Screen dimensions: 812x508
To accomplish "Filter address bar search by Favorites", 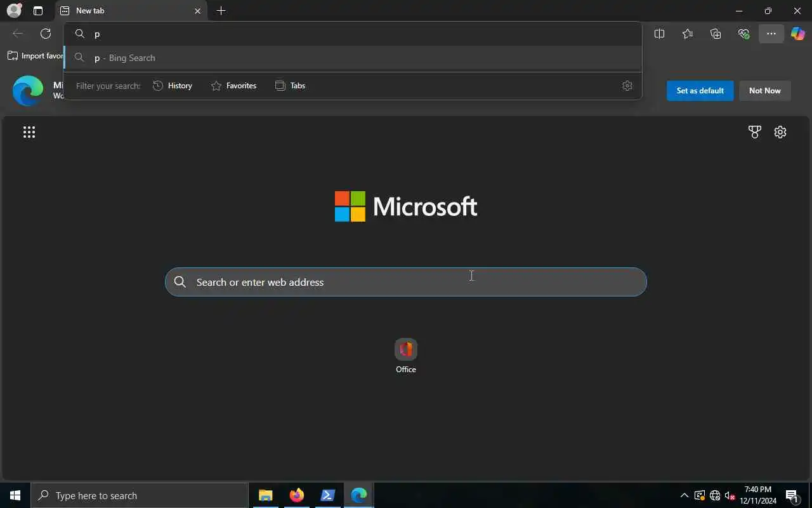I will click(233, 86).
